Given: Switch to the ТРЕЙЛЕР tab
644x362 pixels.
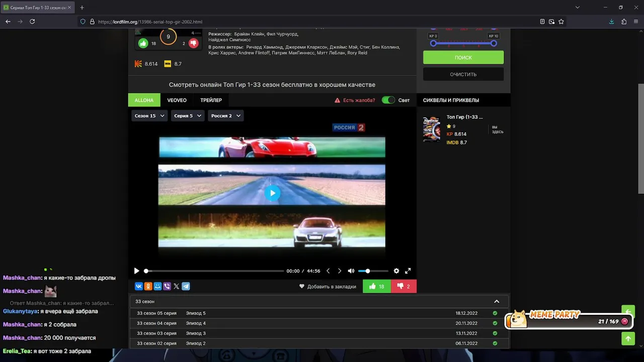Looking at the screenshot, I should click(211, 100).
